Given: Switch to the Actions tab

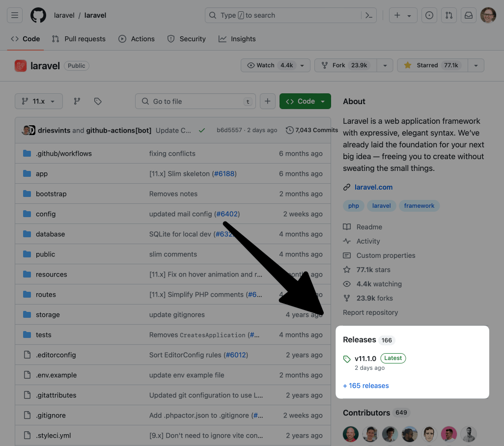Looking at the screenshot, I should (137, 39).
